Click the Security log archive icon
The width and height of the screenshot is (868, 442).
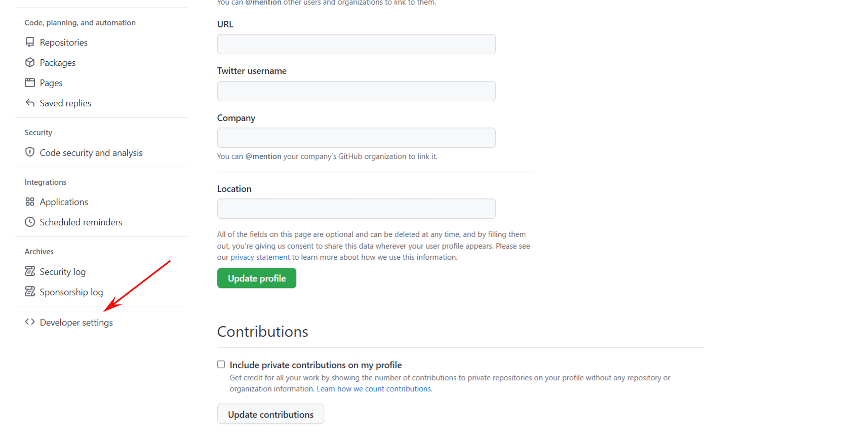pyautogui.click(x=30, y=271)
